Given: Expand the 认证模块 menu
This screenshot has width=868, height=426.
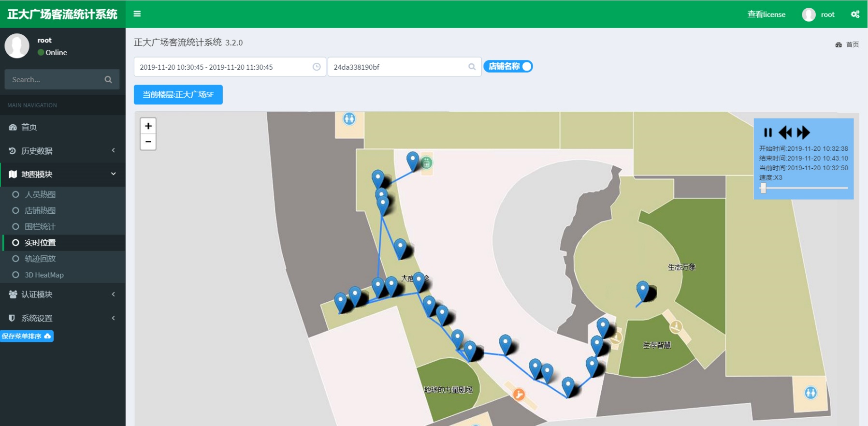Looking at the screenshot, I should [x=63, y=294].
